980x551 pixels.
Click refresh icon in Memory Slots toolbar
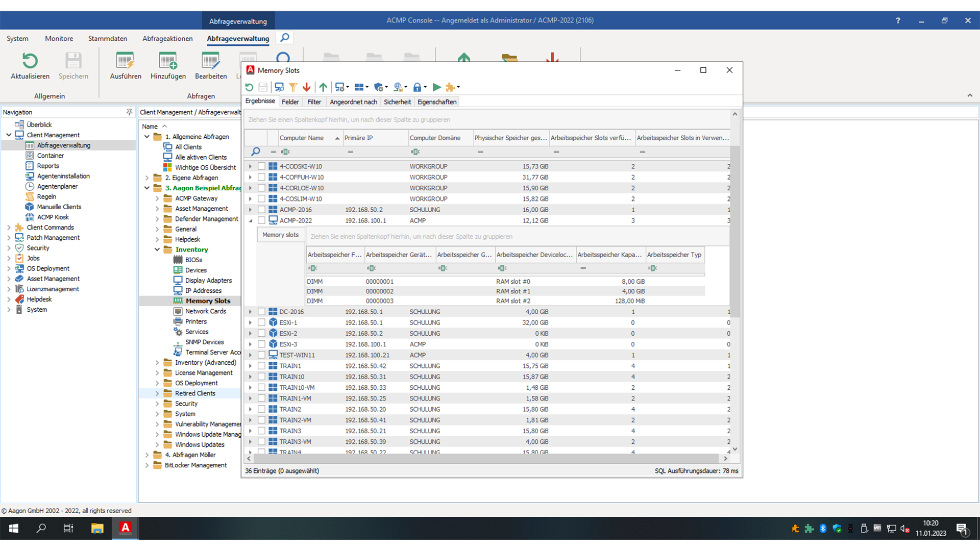pos(249,87)
